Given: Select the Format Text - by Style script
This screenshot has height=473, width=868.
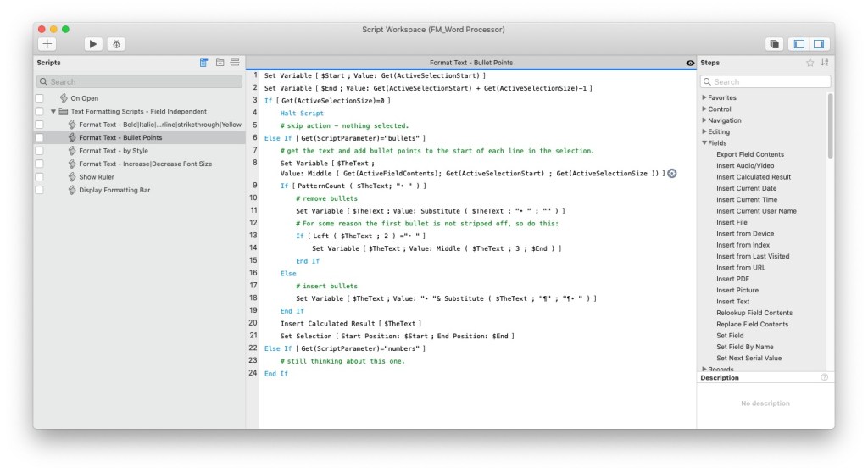Looking at the screenshot, I should (x=113, y=151).
